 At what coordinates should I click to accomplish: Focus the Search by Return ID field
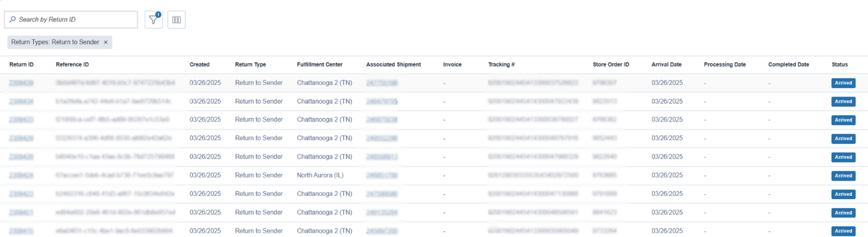(x=71, y=20)
